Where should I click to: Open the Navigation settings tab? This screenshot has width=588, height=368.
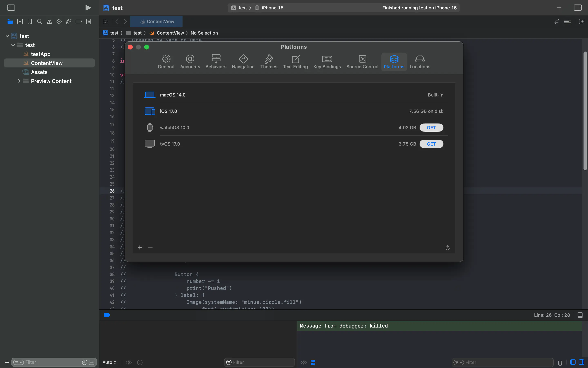click(x=243, y=62)
